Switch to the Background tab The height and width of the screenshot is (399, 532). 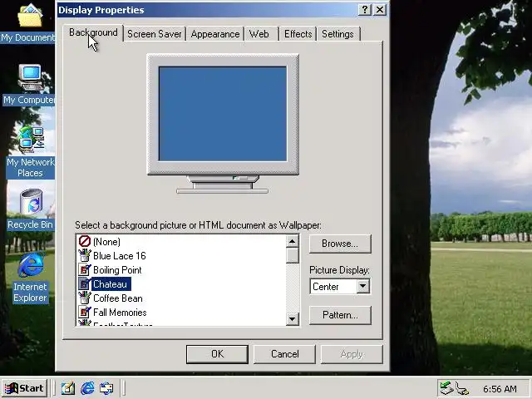[x=93, y=32]
